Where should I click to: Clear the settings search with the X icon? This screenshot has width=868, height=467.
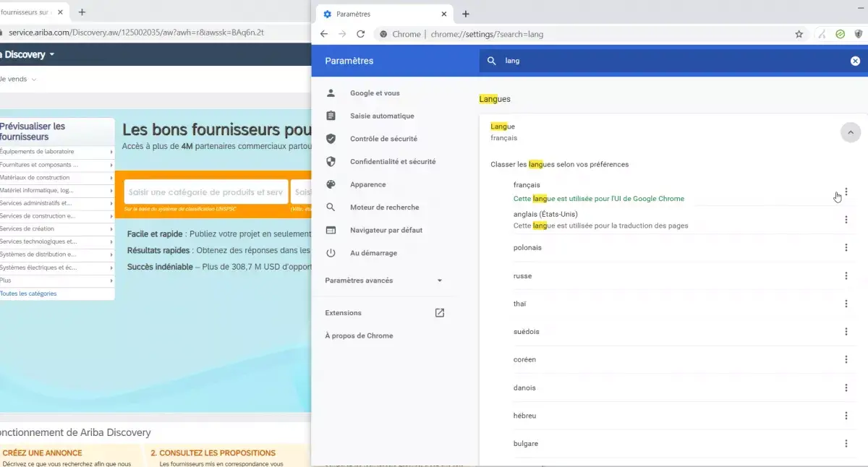coord(855,61)
